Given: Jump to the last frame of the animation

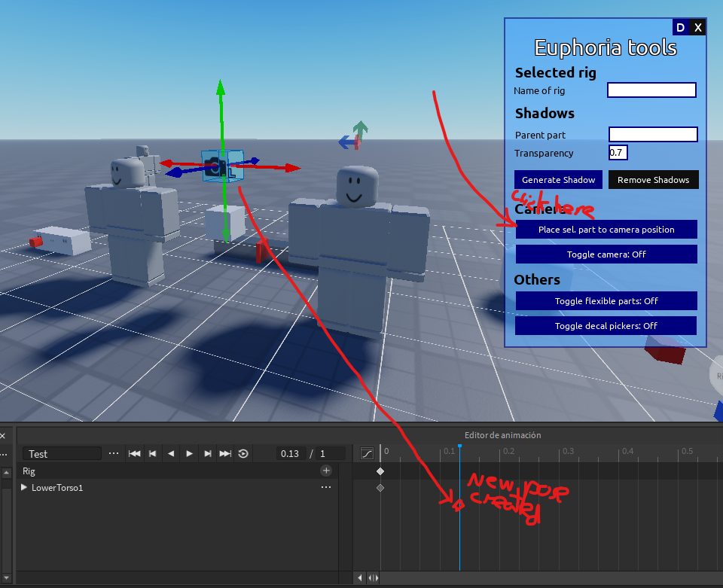Looking at the screenshot, I should click(x=225, y=453).
